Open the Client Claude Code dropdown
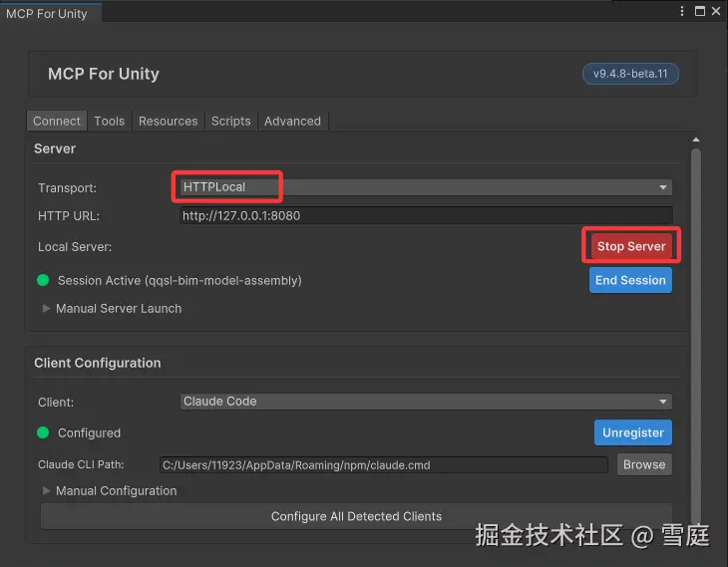 pos(426,402)
